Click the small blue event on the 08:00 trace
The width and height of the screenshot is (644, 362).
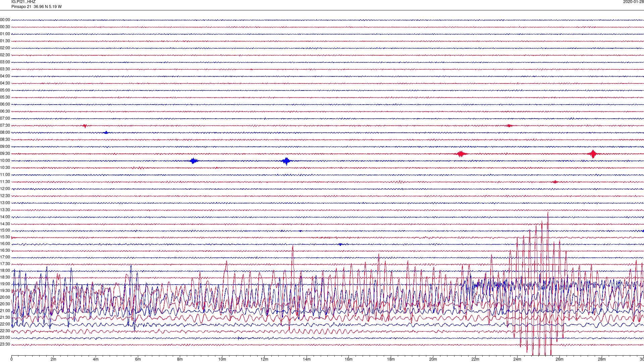click(106, 133)
